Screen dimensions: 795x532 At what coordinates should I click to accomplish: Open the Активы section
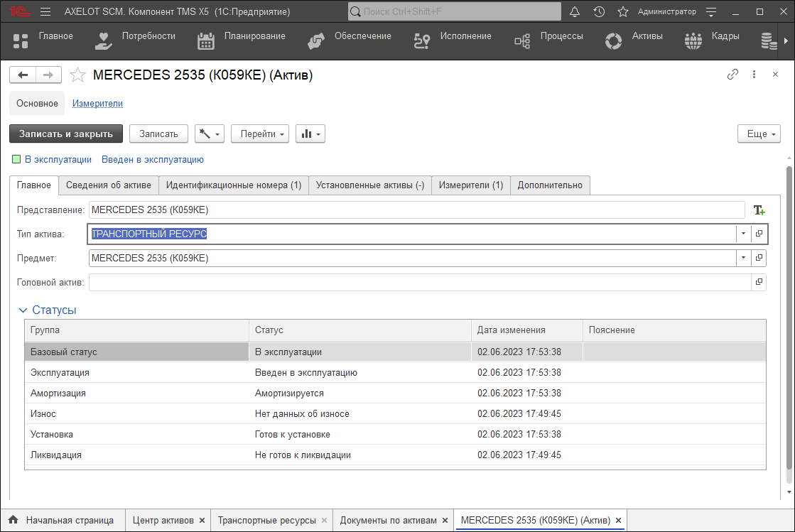(x=634, y=40)
